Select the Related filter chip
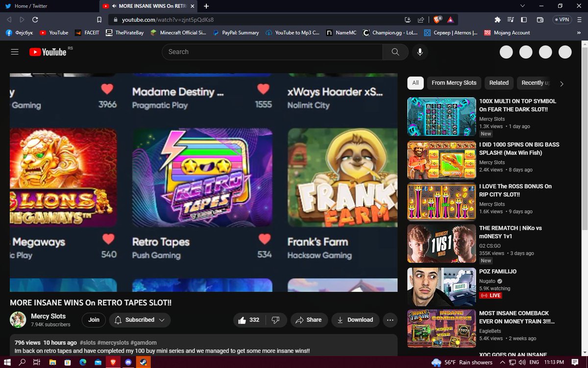The height and width of the screenshot is (368, 588). [x=499, y=83]
